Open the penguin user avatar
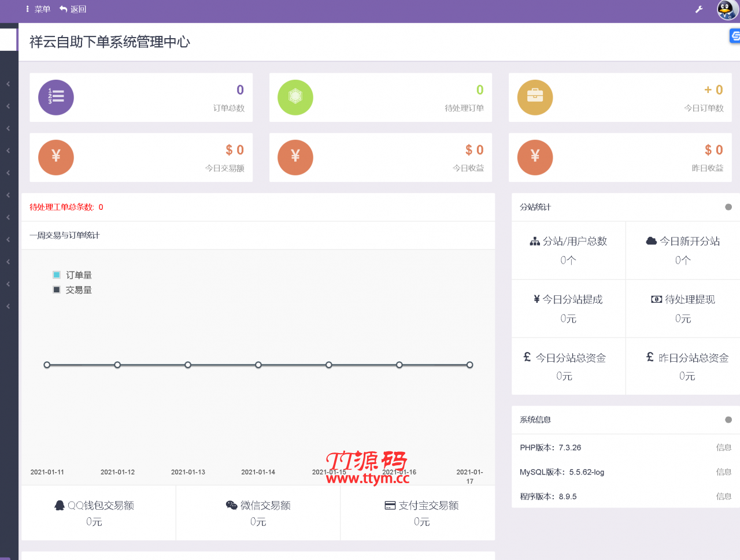Viewport: 740px width, 560px height. 727,10
